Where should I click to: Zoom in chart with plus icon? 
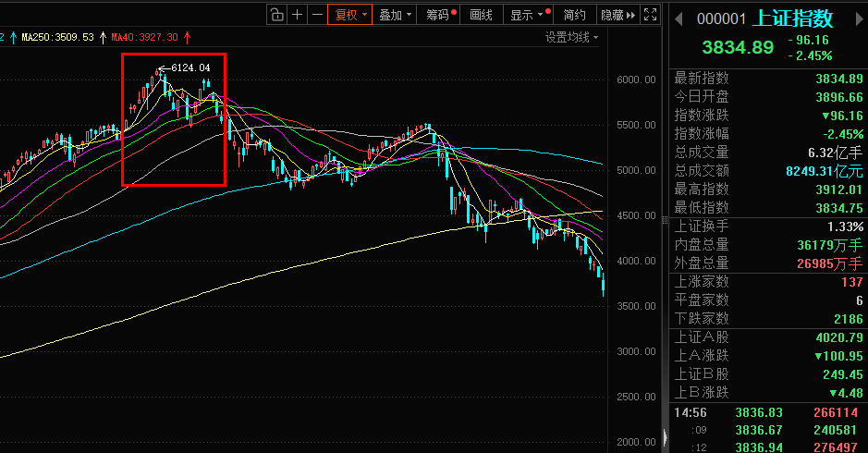297,15
